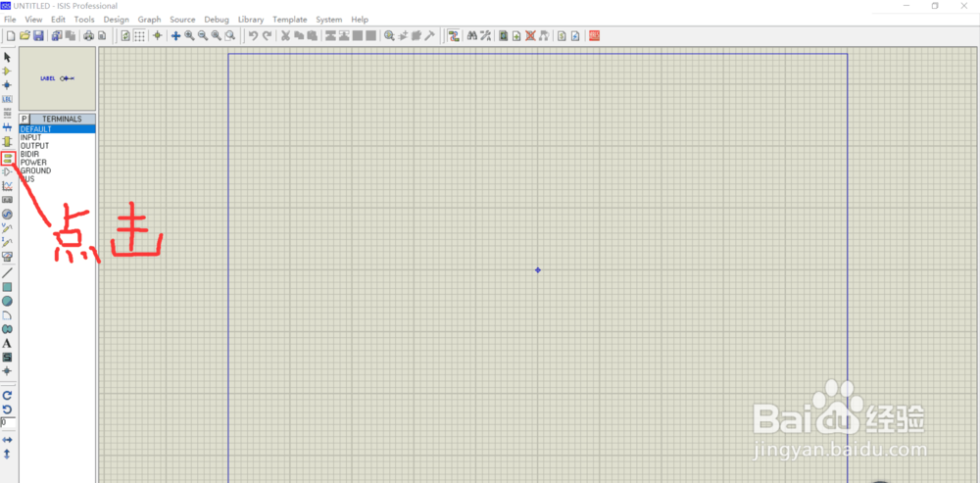The height and width of the screenshot is (483, 980).
Task: Toggle the Wire Auto-router icon
Action: [x=454, y=36]
